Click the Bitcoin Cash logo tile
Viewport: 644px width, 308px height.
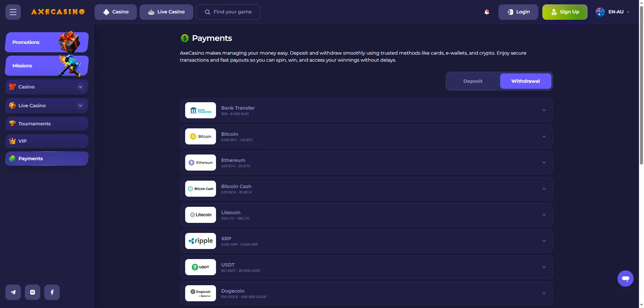[201, 189]
